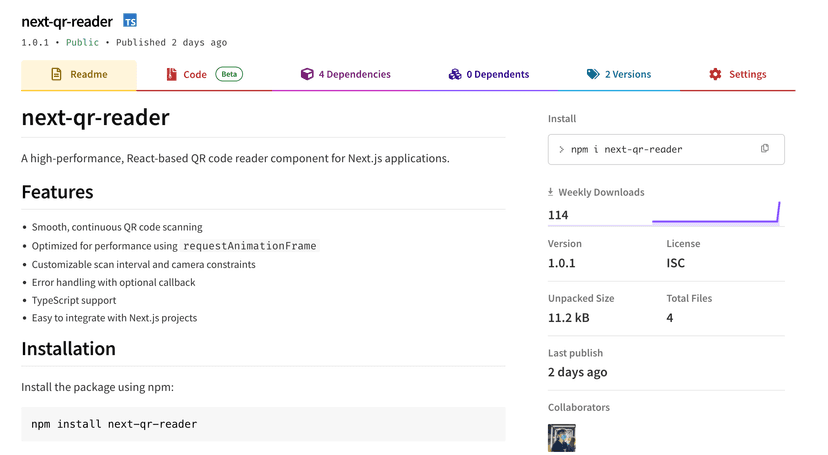Click the Code tab file icon
Viewport: 828px width, 455px height.
point(171,75)
